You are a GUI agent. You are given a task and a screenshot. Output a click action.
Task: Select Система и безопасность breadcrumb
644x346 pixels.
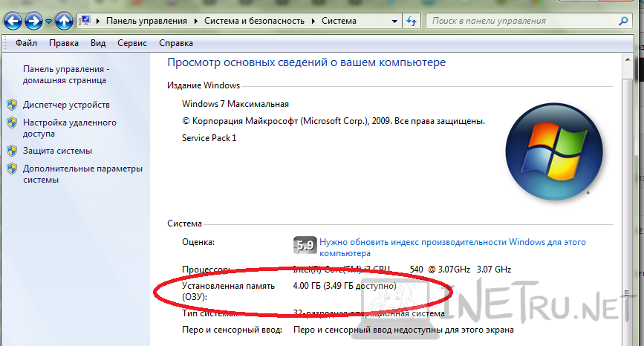coord(254,21)
